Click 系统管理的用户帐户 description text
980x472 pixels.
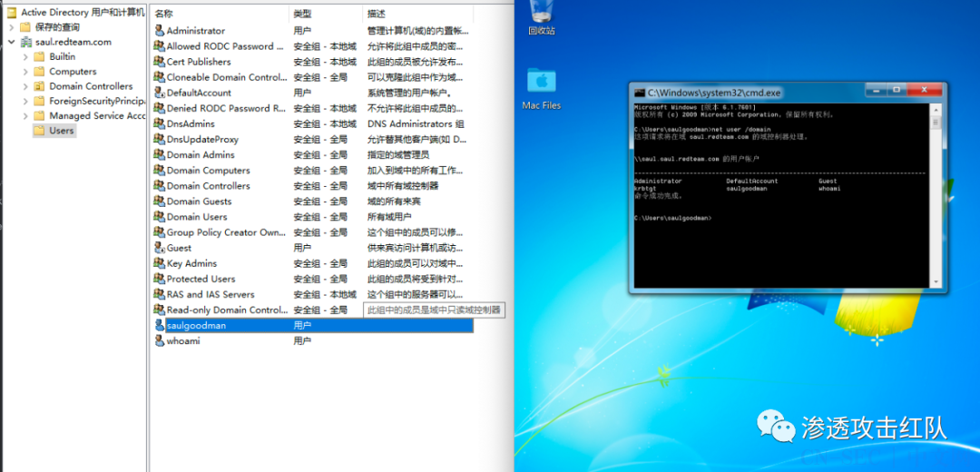pyautogui.click(x=409, y=93)
